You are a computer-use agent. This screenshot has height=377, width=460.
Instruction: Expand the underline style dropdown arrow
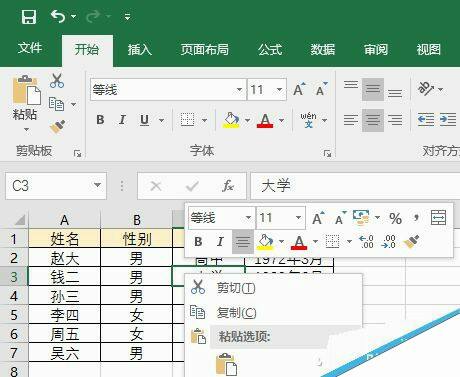[x=161, y=120]
